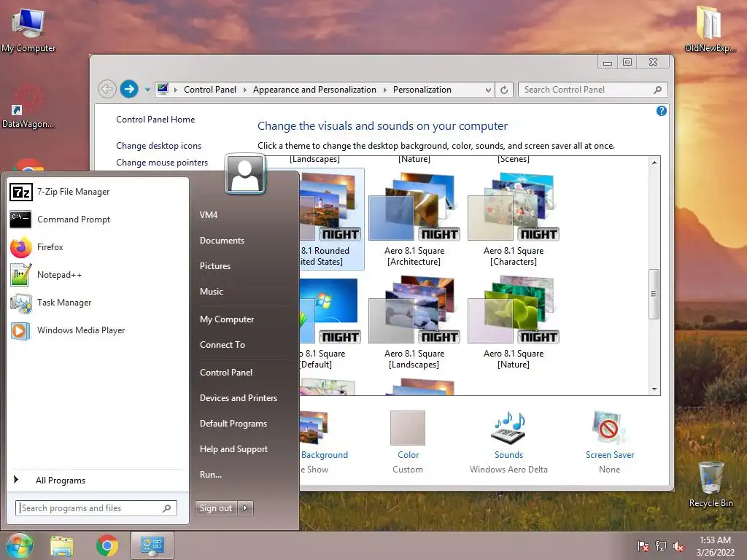This screenshot has width=747, height=560.
Task: Click the theme list scrollbar thumb
Action: click(654, 294)
